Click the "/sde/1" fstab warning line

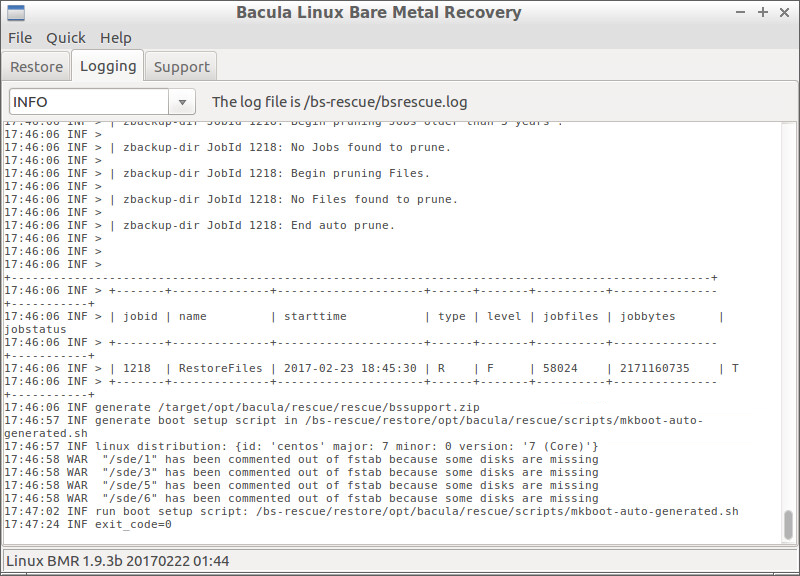point(301,460)
